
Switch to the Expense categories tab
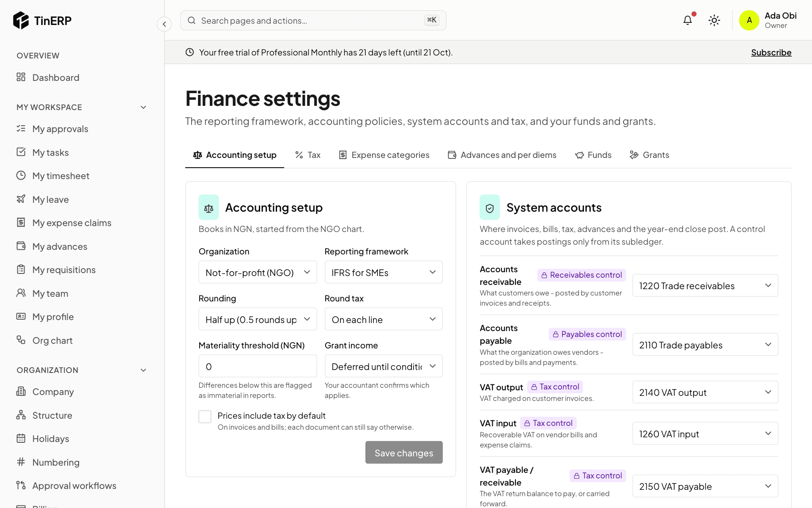point(384,155)
